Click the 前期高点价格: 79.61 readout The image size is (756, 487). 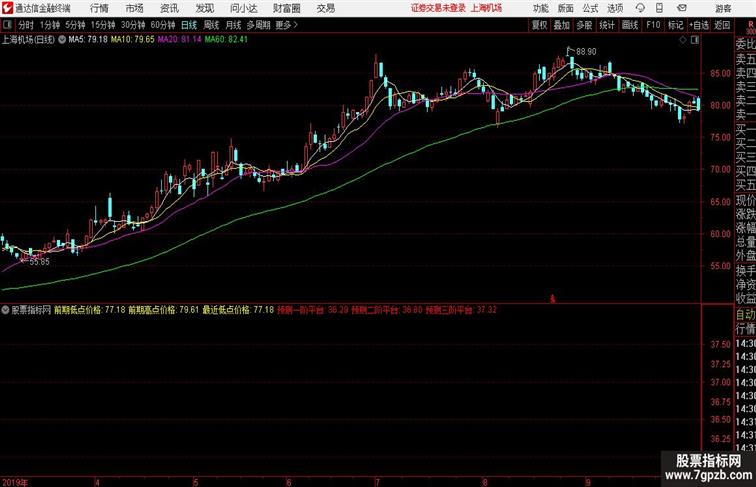[x=164, y=310]
